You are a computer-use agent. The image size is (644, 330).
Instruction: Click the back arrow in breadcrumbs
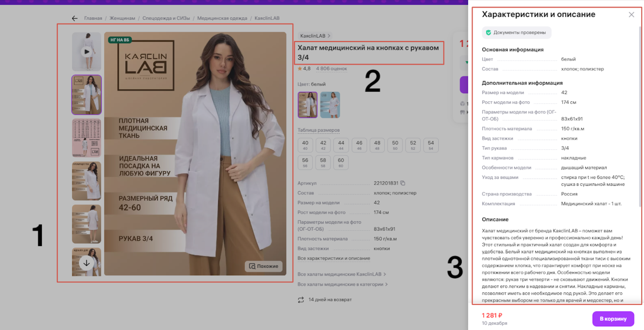click(75, 18)
